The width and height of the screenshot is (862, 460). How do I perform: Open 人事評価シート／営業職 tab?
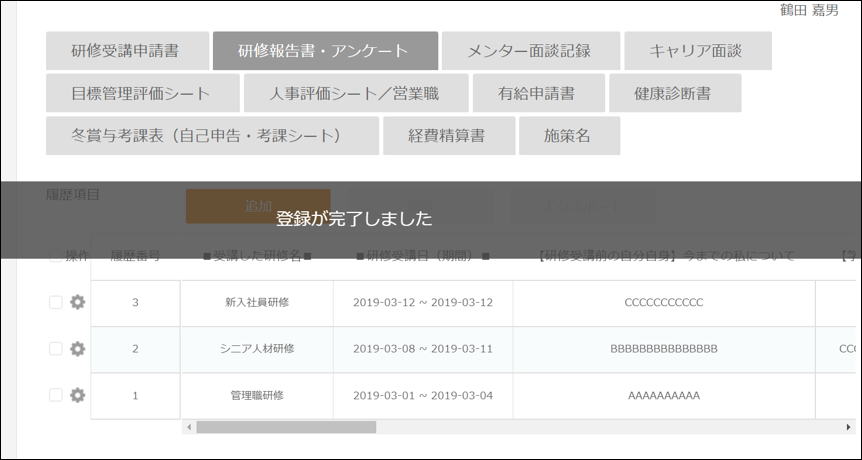click(x=354, y=94)
